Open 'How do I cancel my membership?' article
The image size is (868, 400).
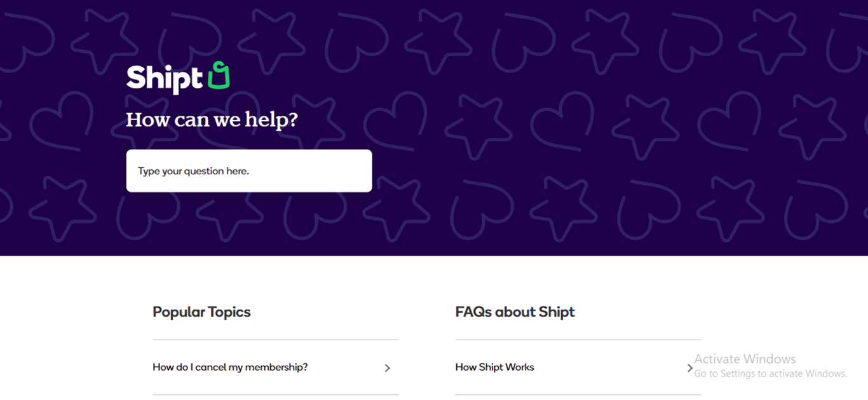tap(230, 368)
